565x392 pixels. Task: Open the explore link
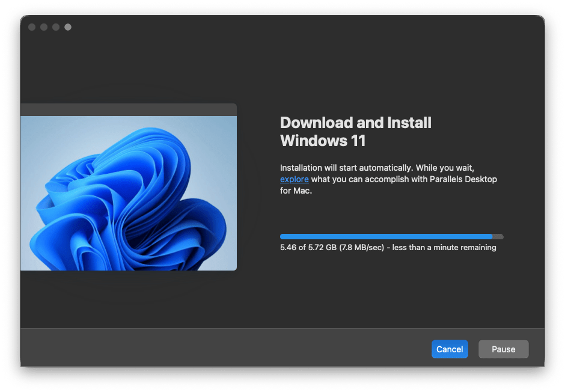[x=294, y=179]
